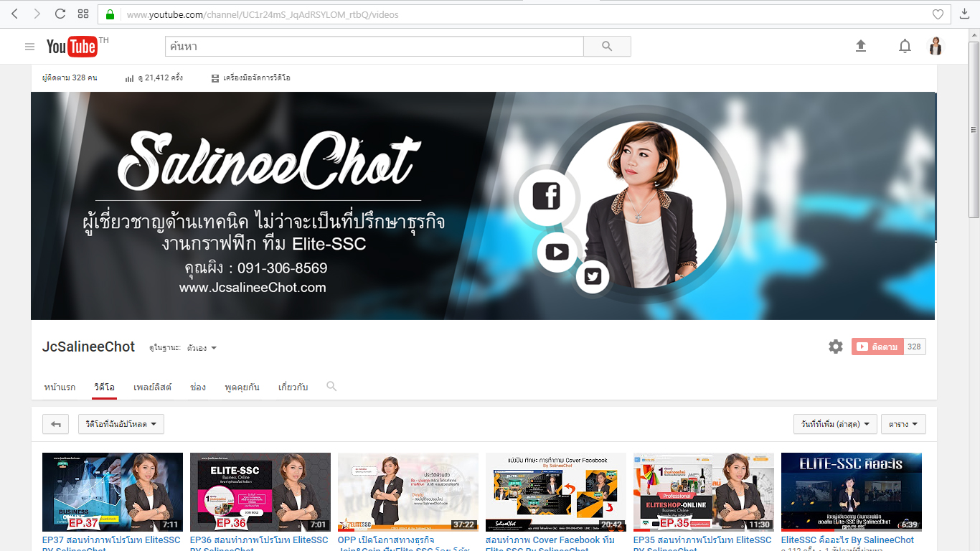Click the SalineeChot channel banner image

pos(484,206)
